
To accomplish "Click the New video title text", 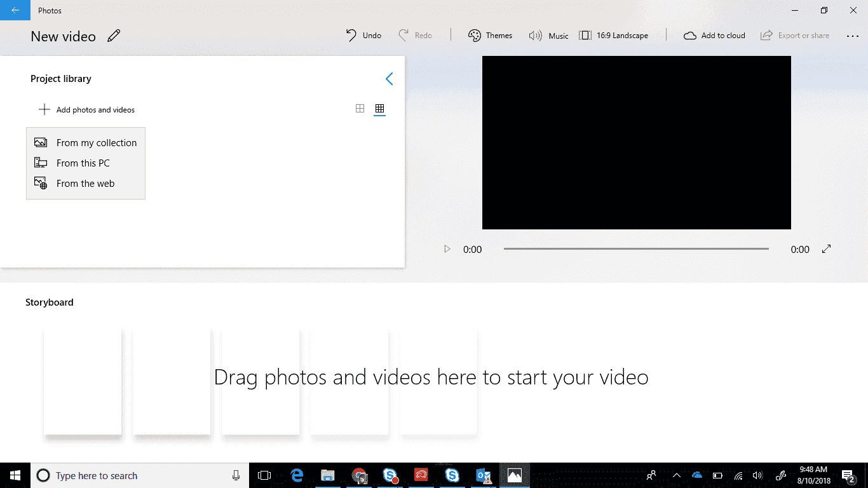I will point(64,37).
